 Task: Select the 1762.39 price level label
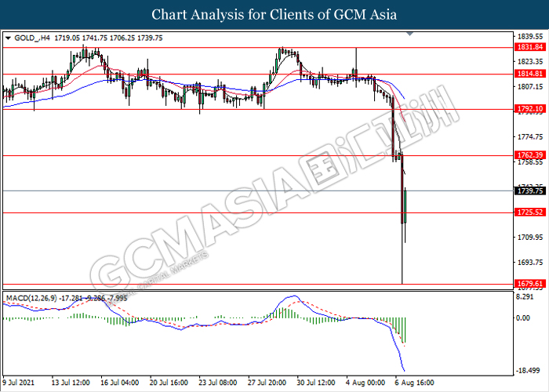tap(530, 155)
